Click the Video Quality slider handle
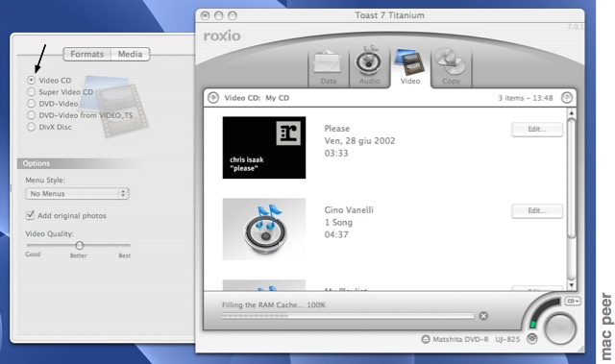The image size is (615, 364). click(79, 245)
